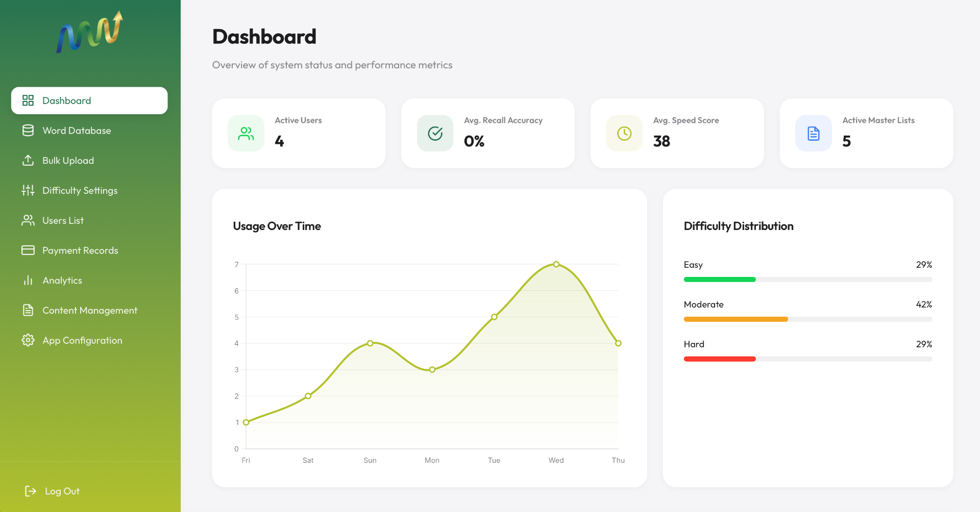The width and height of the screenshot is (980, 512).
Task: Click the Log Out arrow icon
Action: [x=31, y=491]
